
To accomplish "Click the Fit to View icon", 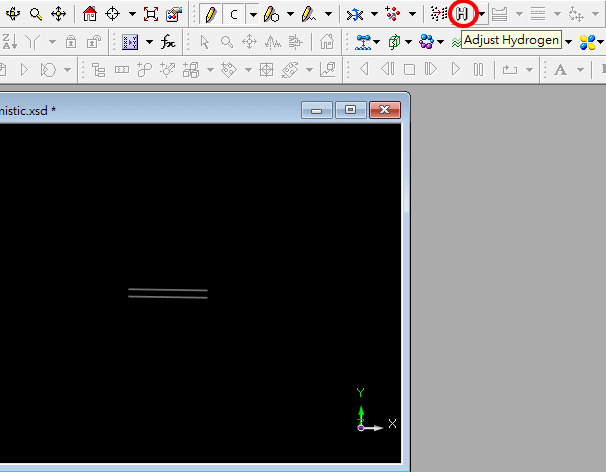I will point(151,15).
